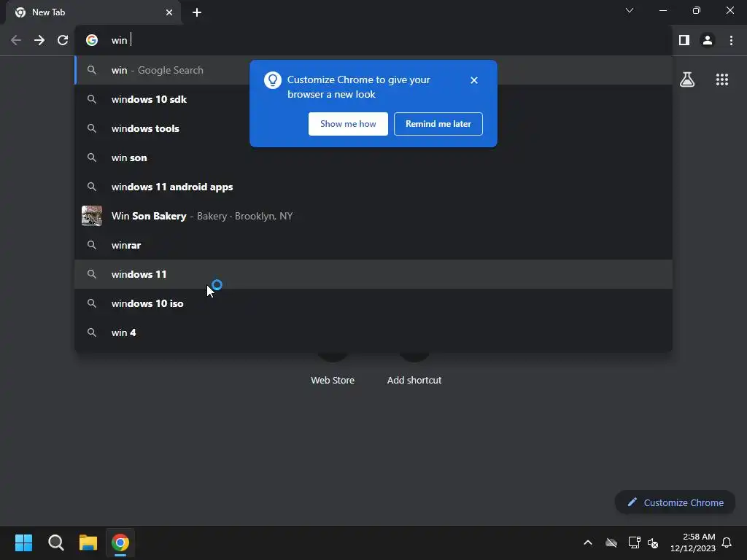This screenshot has width=747, height=560.
Task: Open File Explorer from taskbar
Action: pyautogui.click(x=88, y=542)
